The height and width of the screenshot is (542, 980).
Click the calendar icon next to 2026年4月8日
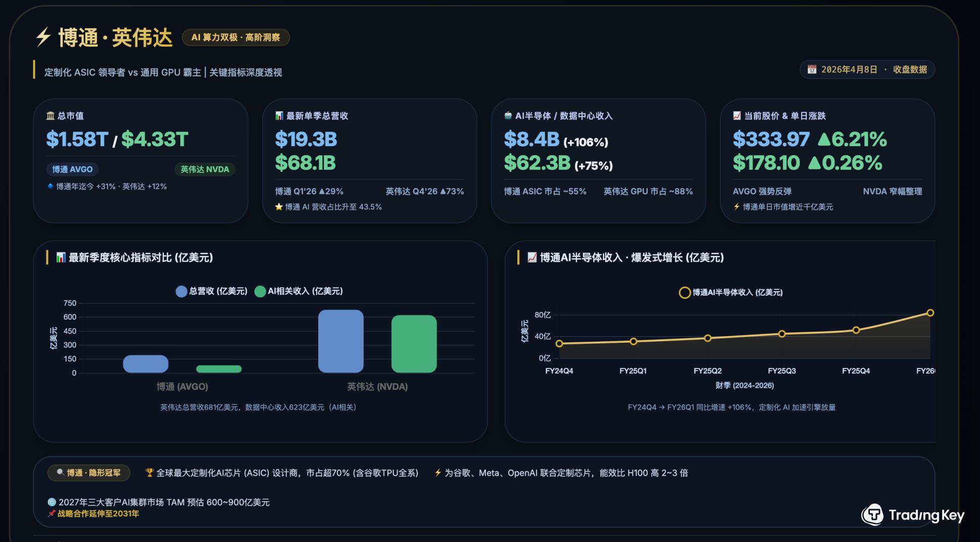(x=811, y=70)
